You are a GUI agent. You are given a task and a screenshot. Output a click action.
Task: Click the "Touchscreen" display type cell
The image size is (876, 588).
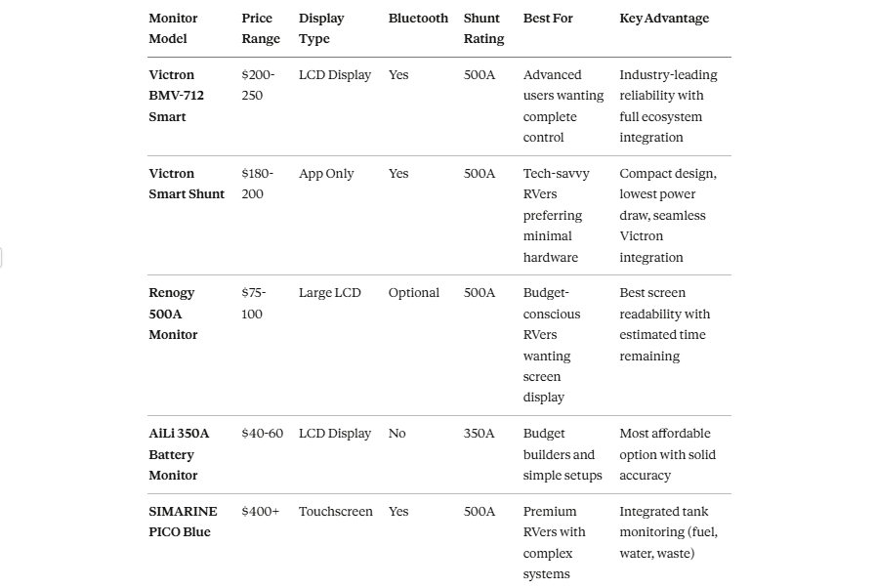[335, 512]
